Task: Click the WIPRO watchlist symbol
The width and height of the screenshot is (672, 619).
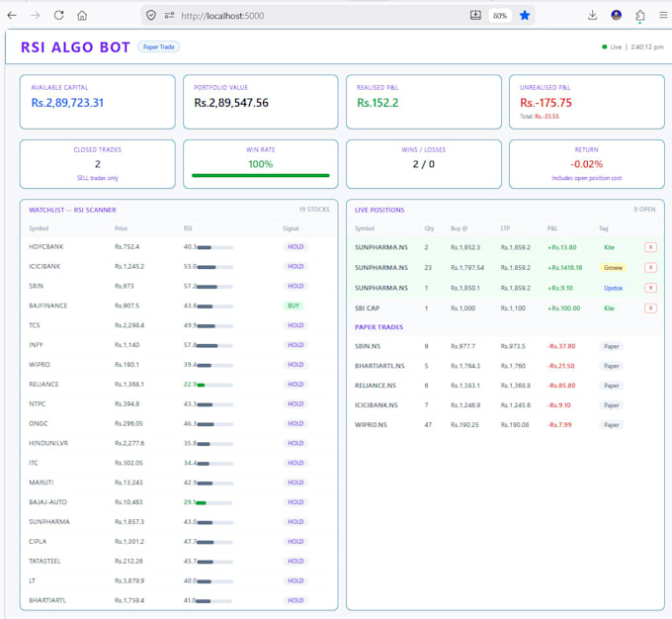Action: (x=40, y=365)
